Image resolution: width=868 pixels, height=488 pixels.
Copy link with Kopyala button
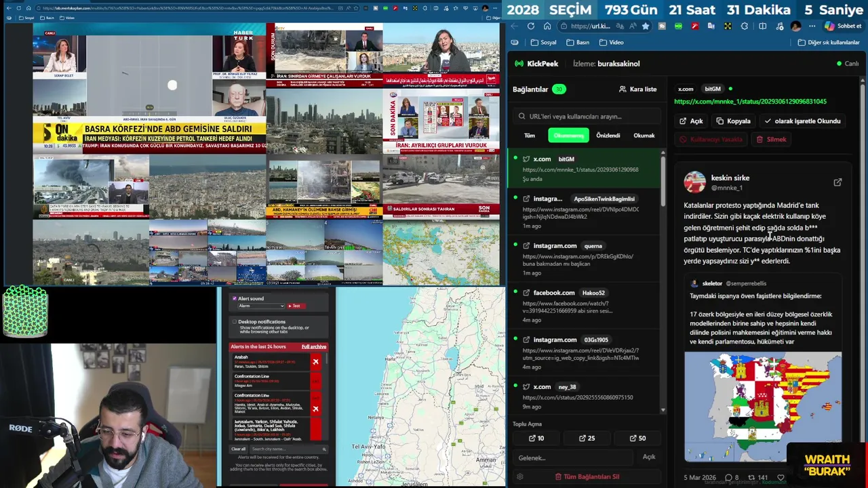(733, 121)
